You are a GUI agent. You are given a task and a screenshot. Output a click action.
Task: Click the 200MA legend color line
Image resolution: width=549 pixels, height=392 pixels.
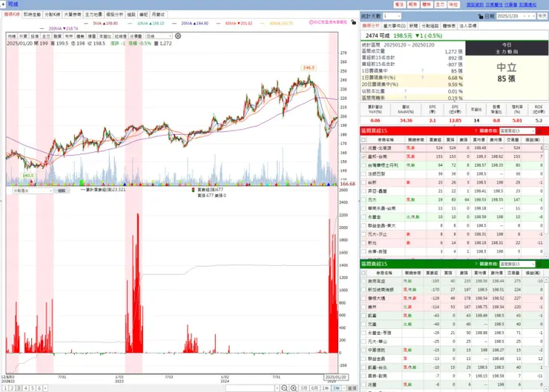pyautogui.click(x=42, y=29)
